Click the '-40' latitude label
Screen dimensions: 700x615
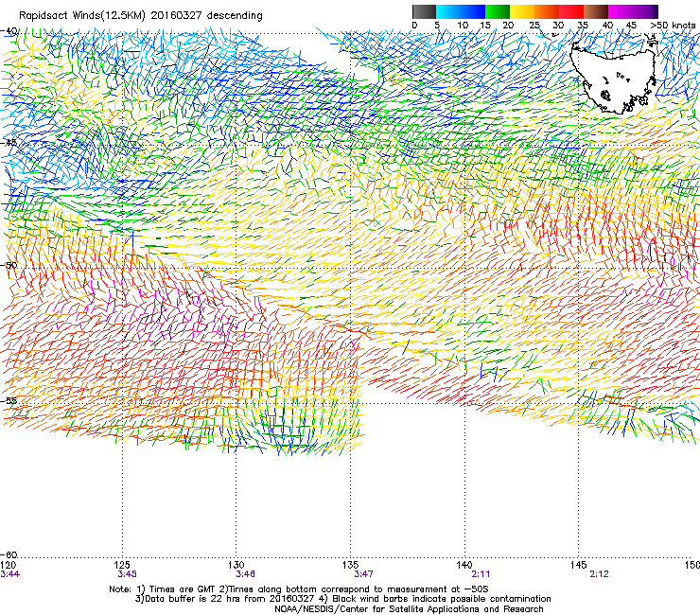coord(9,31)
